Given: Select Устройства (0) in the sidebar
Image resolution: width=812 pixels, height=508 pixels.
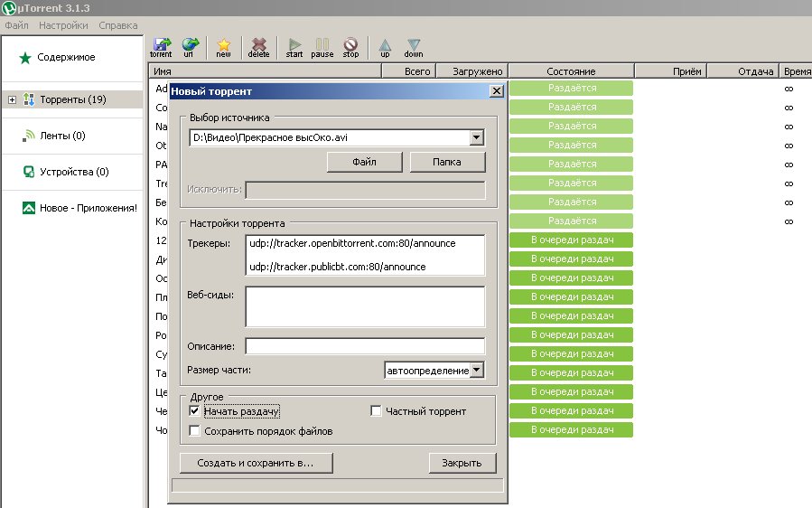Looking at the screenshot, I should (x=74, y=172).
